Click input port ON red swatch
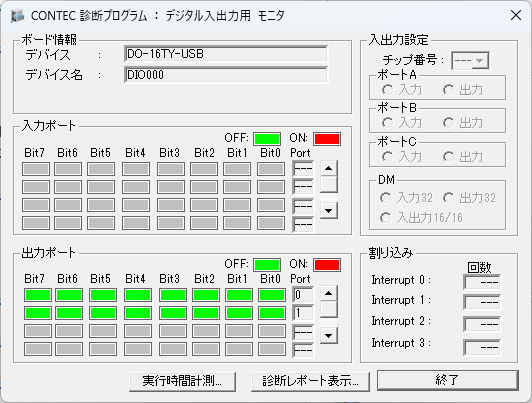 327,139
